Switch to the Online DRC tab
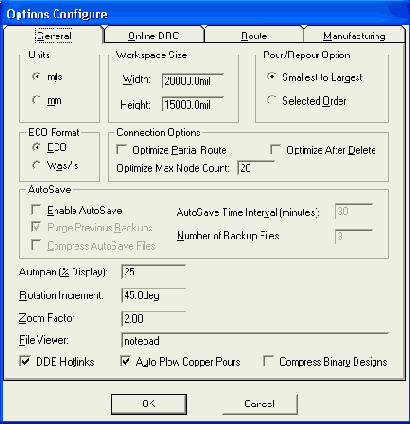The image size is (410, 424). (154, 35)
